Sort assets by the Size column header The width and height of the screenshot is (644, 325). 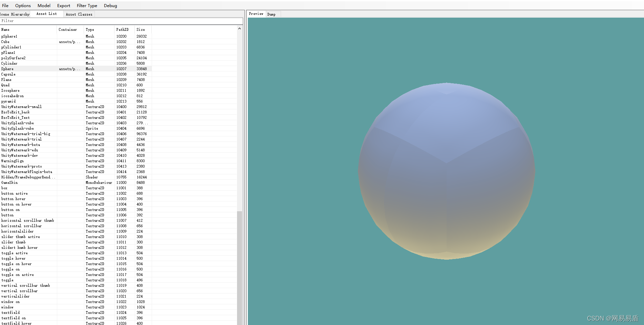coord(143,29)
